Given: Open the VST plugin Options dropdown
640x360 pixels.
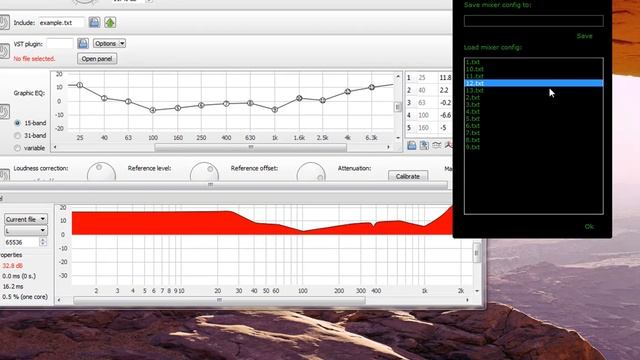Looking at the screenshot, I should pos(109,43).
